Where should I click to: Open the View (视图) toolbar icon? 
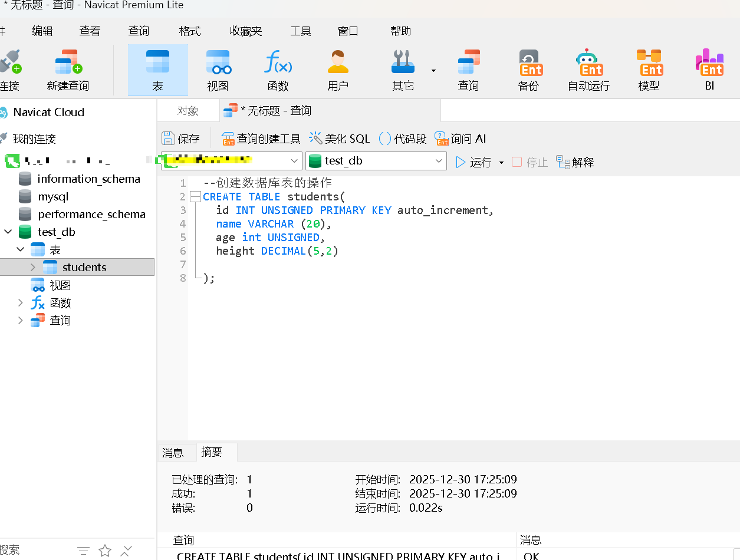(218, 70)
